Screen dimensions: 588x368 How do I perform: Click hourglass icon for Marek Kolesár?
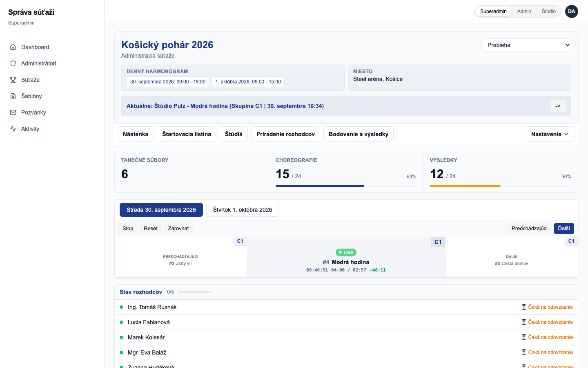coord(523,337)
